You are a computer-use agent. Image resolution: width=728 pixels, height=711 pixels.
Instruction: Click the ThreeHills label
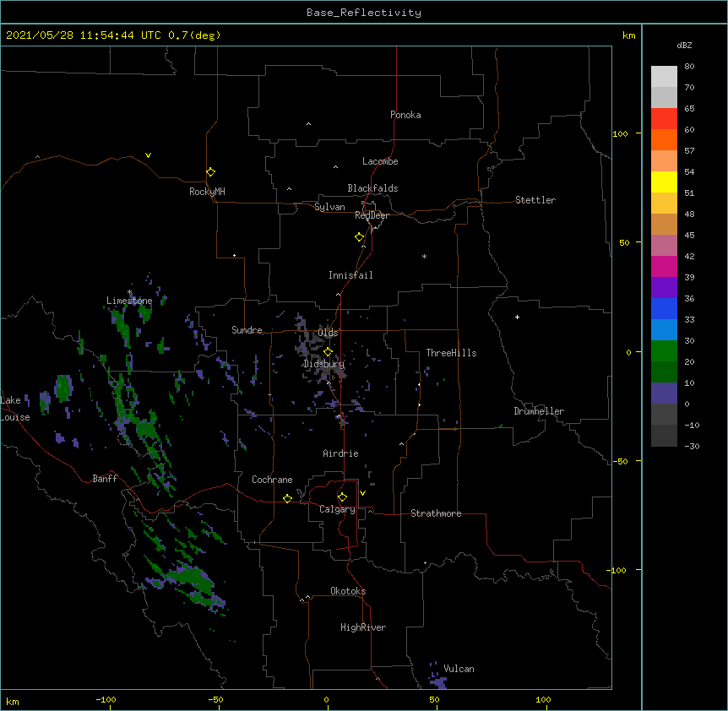(x=451, y=353)
